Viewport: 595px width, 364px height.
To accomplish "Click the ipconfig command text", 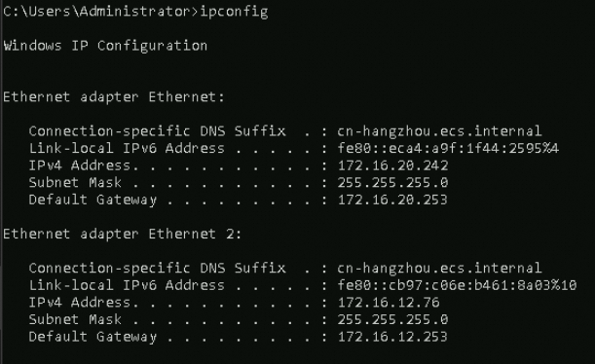I will click(x=234, y=12).
